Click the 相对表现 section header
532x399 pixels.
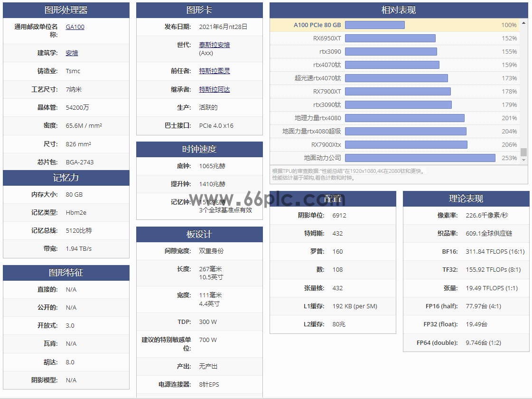pyautogui.click(x=399, y=10)
